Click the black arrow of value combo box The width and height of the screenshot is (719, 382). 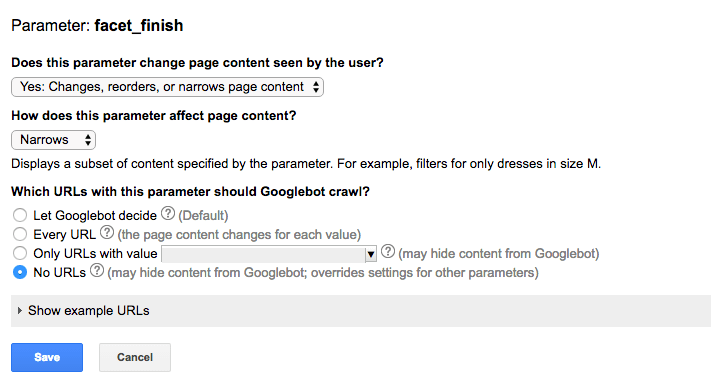371,254
